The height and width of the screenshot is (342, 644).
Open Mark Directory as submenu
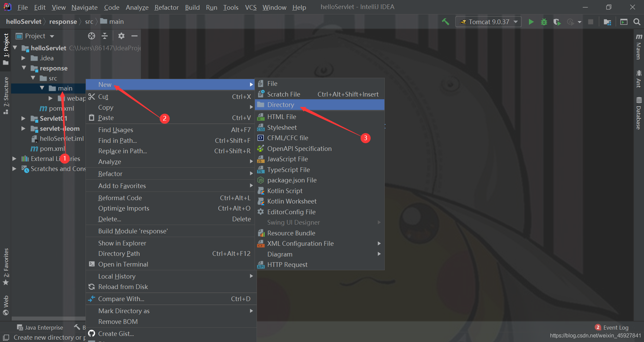point(170,311)
